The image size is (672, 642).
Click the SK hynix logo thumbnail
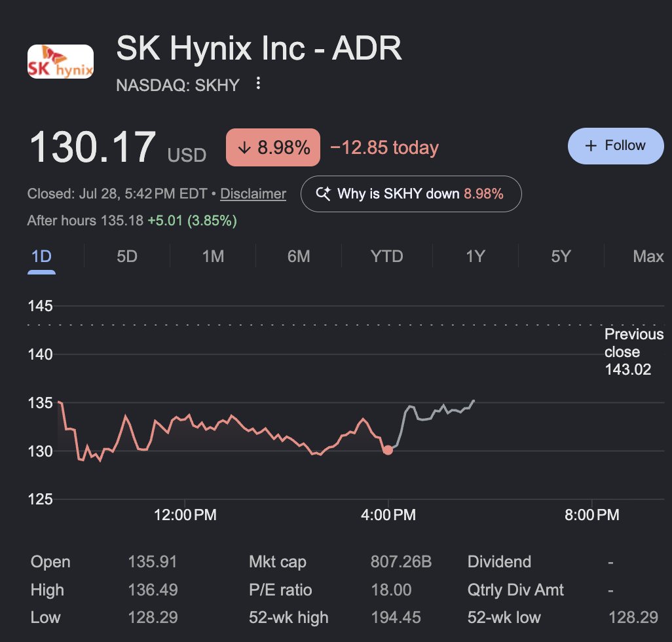pos(60,62)
